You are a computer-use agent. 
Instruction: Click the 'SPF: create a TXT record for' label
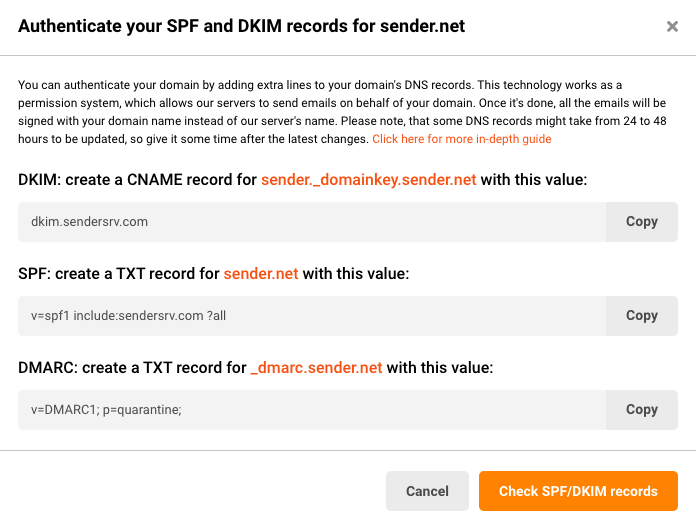(118, 274)
